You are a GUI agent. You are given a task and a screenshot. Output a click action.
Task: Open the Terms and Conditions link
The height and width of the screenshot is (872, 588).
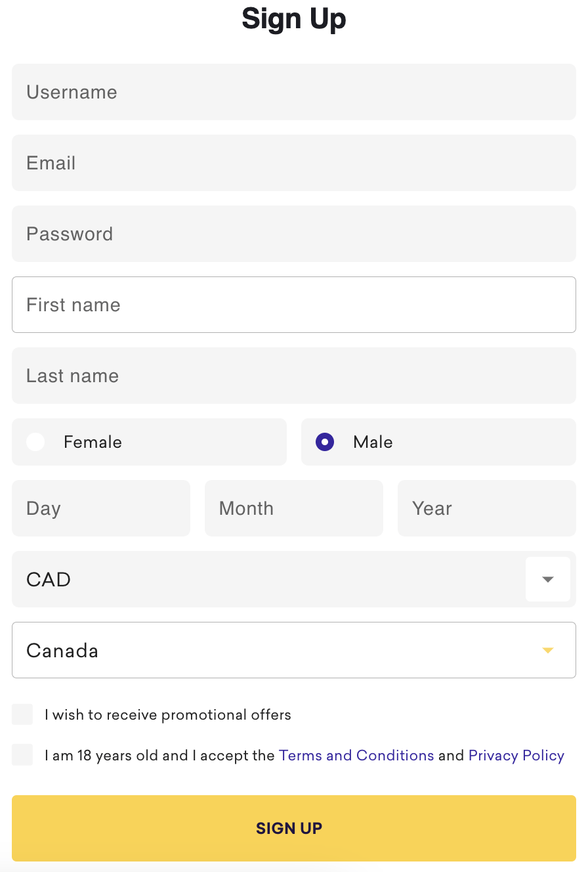[356, 755]
